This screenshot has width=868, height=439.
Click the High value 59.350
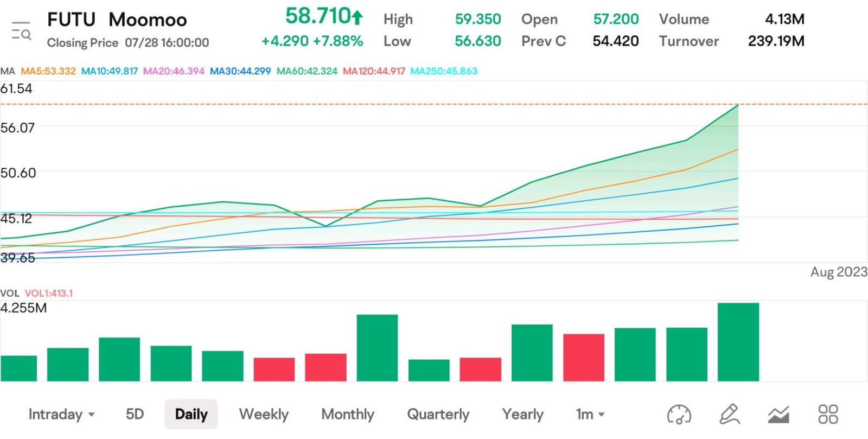pyautogui.click(x=478, y=19)
